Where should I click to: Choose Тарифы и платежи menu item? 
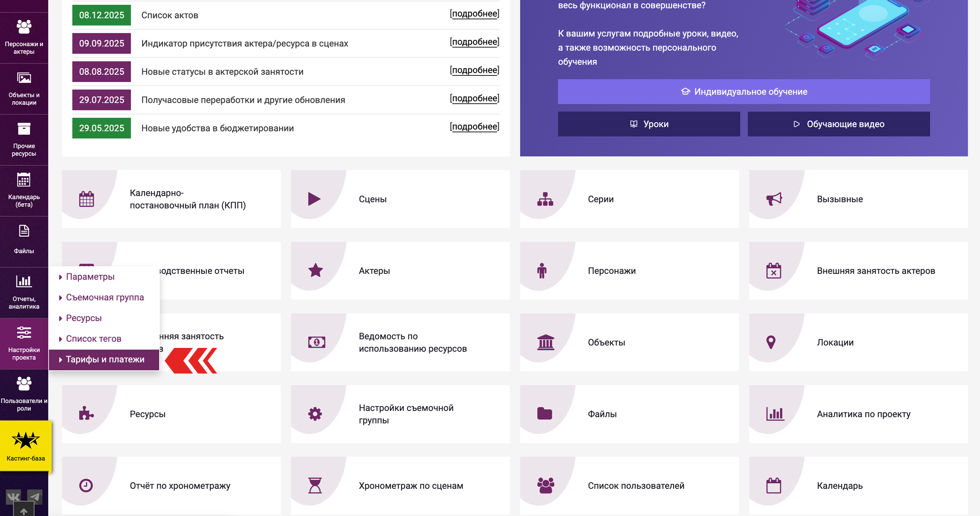pyautogui.click(x=105, y=359)
